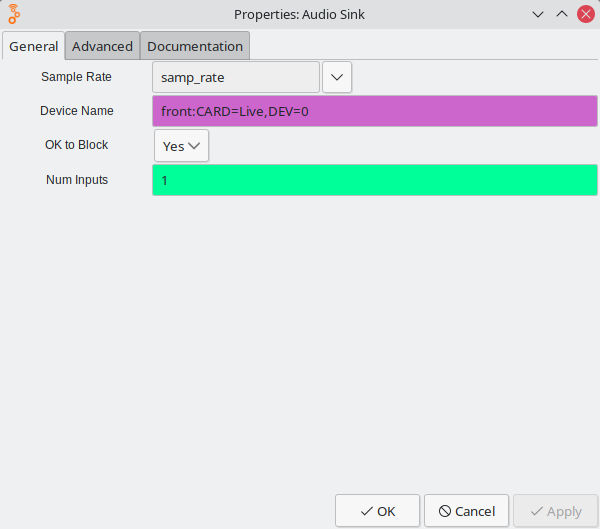Open the Advanced tab

pos(102,47)
